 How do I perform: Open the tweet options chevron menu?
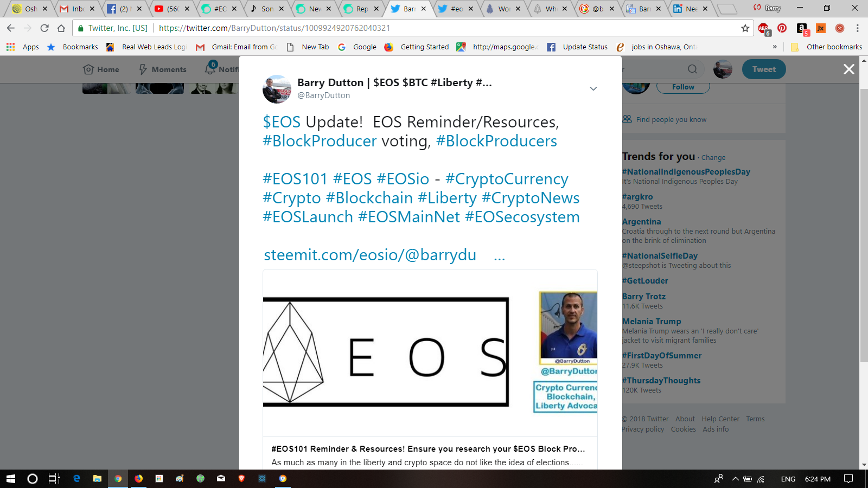click(x=593, y=88)
